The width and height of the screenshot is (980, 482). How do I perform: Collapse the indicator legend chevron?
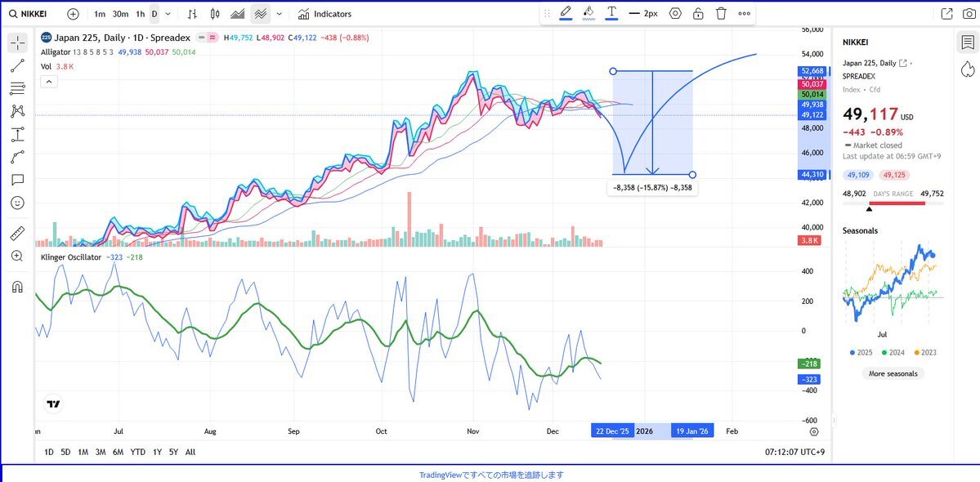48,82
